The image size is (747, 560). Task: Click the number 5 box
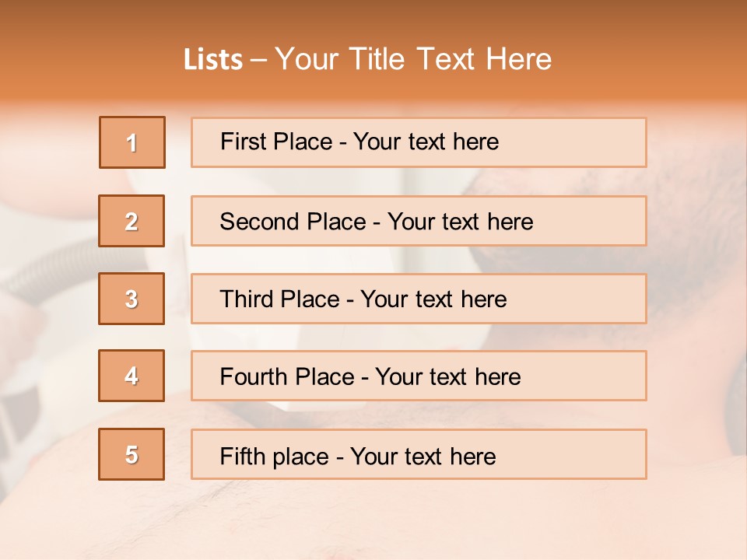pos(132,454)
